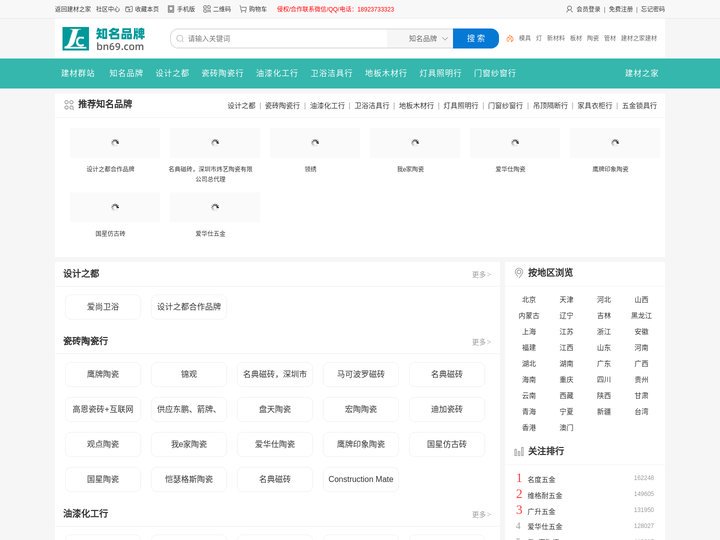This screenshot has width=720, height=540.
Task: Browse the 澳门 region
Action: coord(566,428)
